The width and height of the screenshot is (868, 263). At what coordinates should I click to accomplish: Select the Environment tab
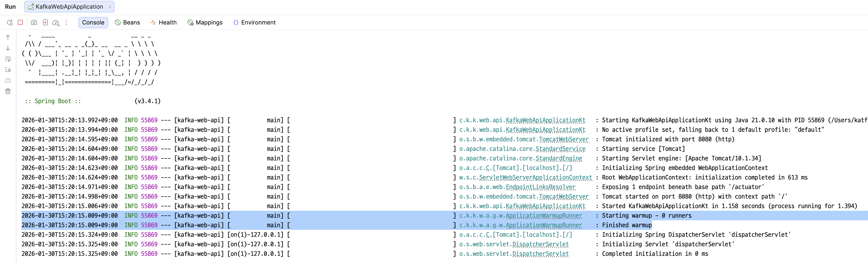[254, 23]
